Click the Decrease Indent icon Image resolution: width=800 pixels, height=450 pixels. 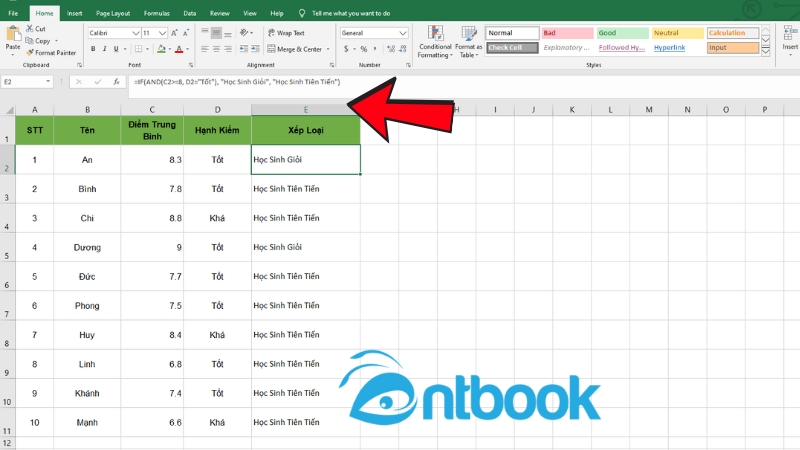point(244,49)
